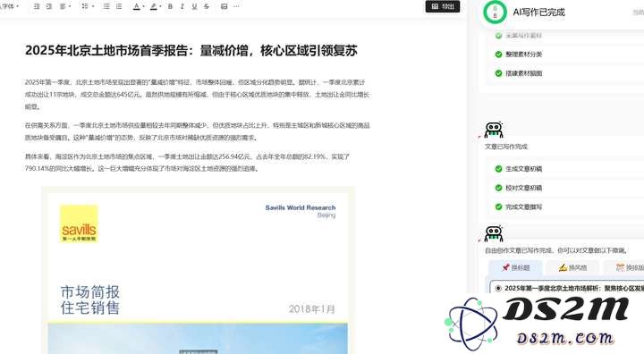The image size is (644, 354).
Task: Switch to the 换风格 tab
Action: (x=572, y=268)
